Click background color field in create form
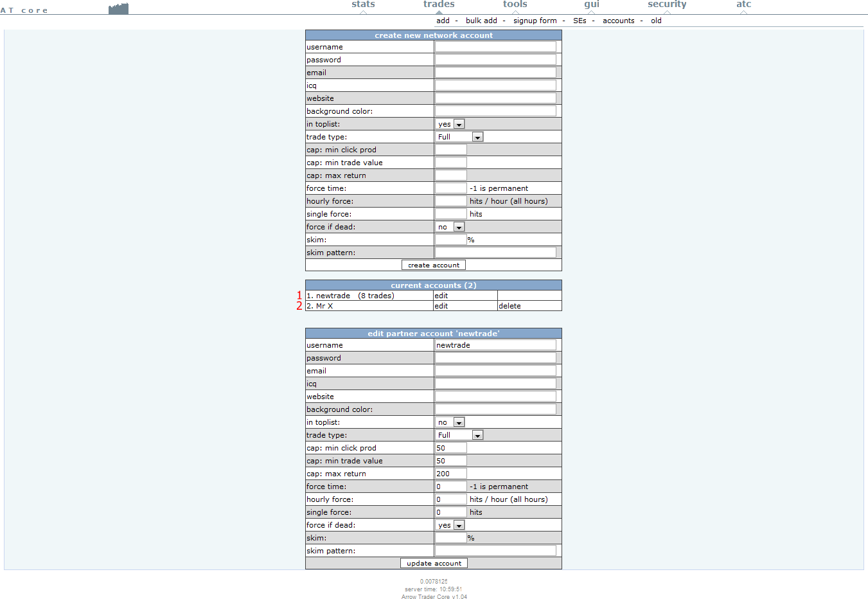This screenshot has width=868, height=599. (495, 111)
